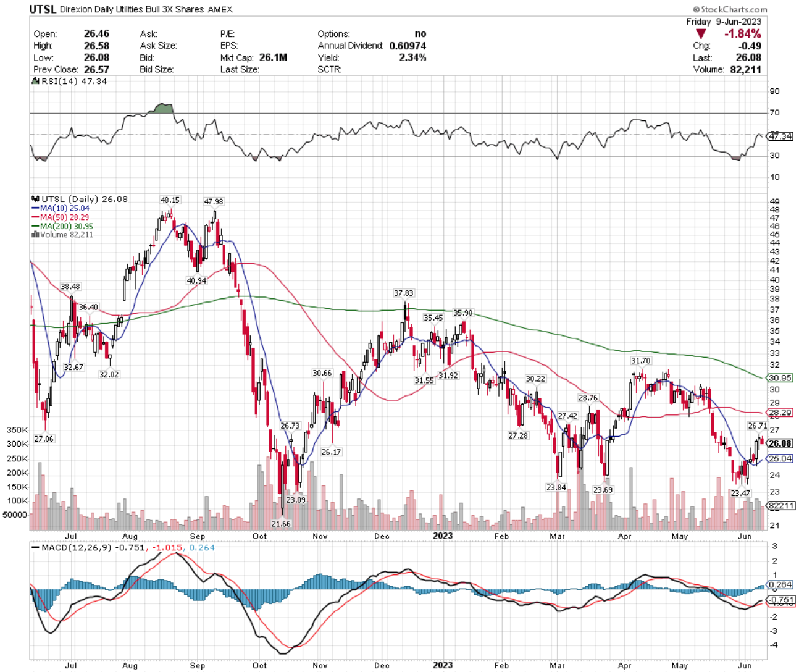This screenshot has width=799, height=672.
Task: Click the 35.90 price label
Action: click(x=463, y=313)
